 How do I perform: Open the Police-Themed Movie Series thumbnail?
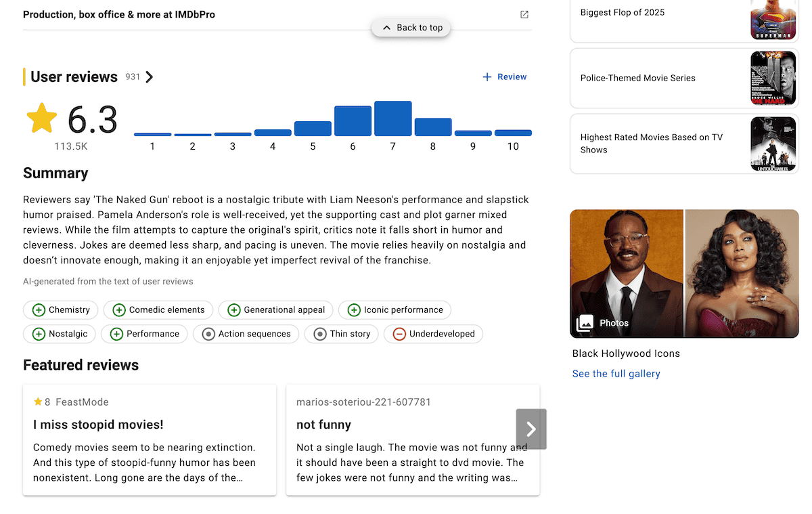774,78
